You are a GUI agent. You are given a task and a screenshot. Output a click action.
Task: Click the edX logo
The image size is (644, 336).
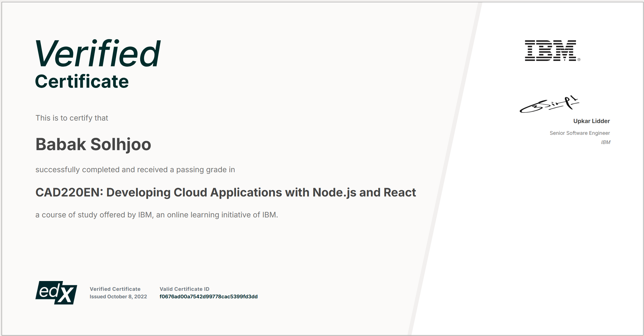[56, 292]
